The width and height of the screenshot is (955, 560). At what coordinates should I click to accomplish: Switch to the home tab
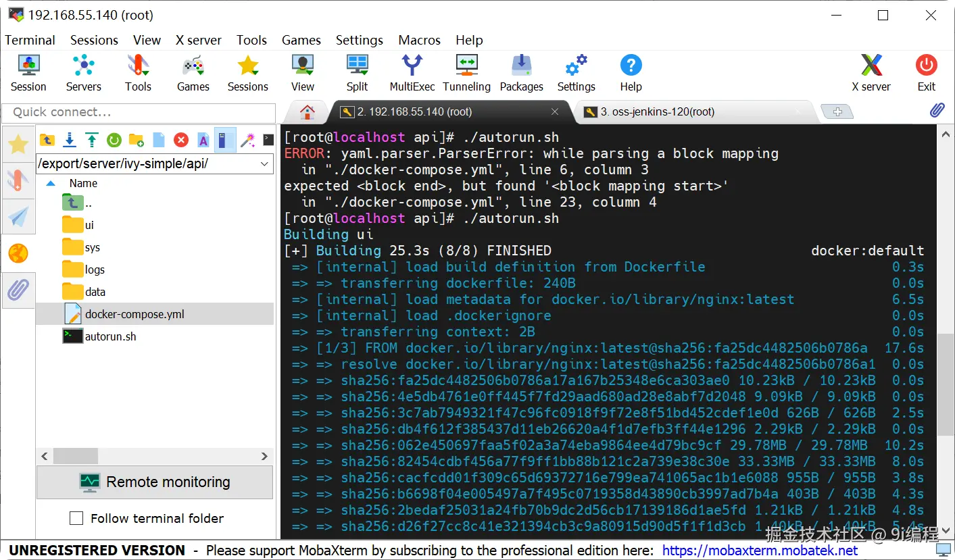pyautogui.click(x=308, y=112)
